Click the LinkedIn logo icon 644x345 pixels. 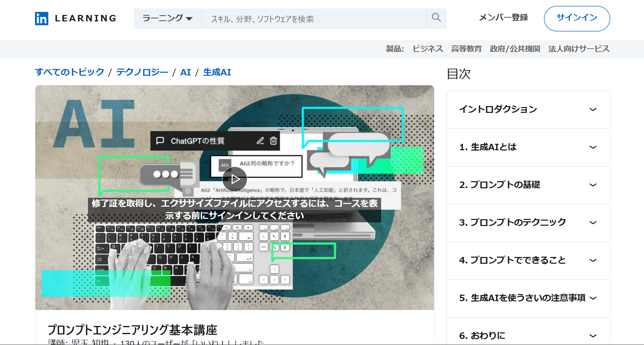click(41, 18)
